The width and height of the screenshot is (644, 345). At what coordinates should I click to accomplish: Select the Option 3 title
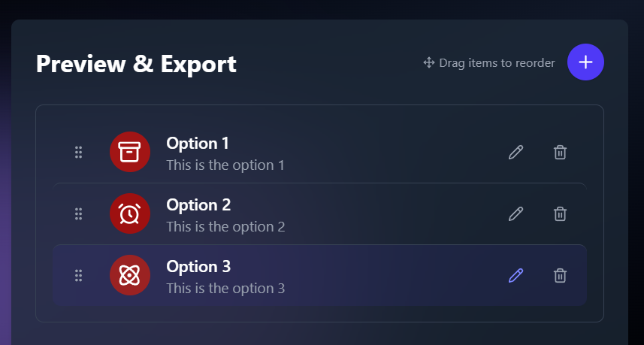pos(198,267)
